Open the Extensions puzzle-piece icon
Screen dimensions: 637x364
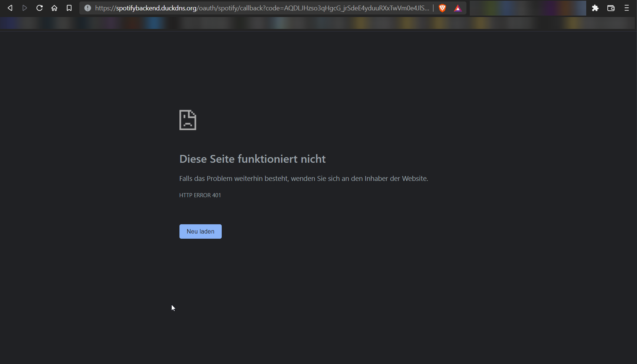click(x=595, y=8)
